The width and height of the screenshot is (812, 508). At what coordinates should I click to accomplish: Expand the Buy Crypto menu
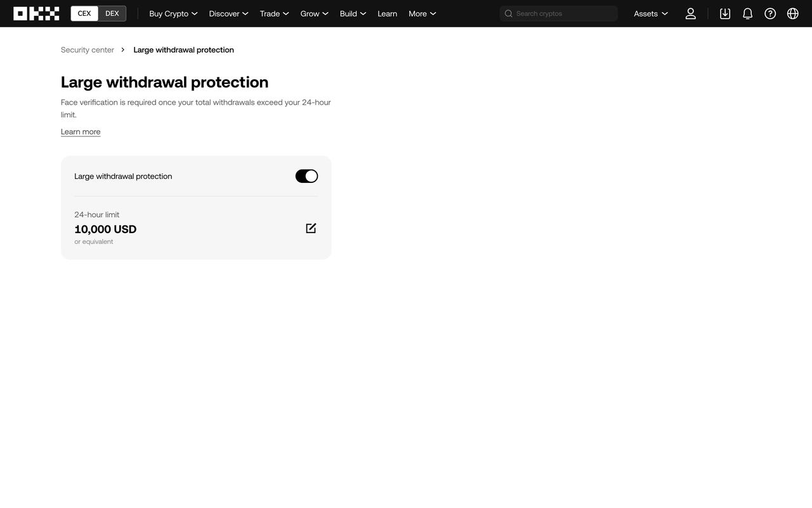[173, 13]
